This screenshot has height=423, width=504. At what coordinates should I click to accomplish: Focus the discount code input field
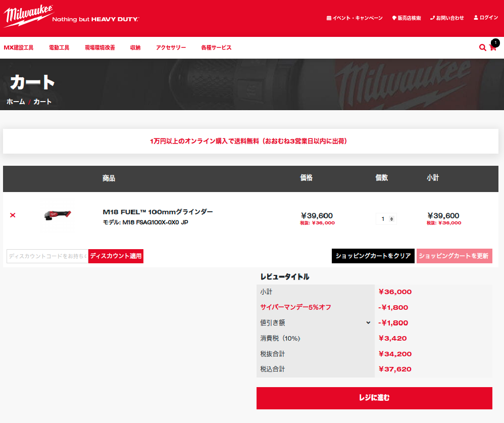[x=47, y=256]
